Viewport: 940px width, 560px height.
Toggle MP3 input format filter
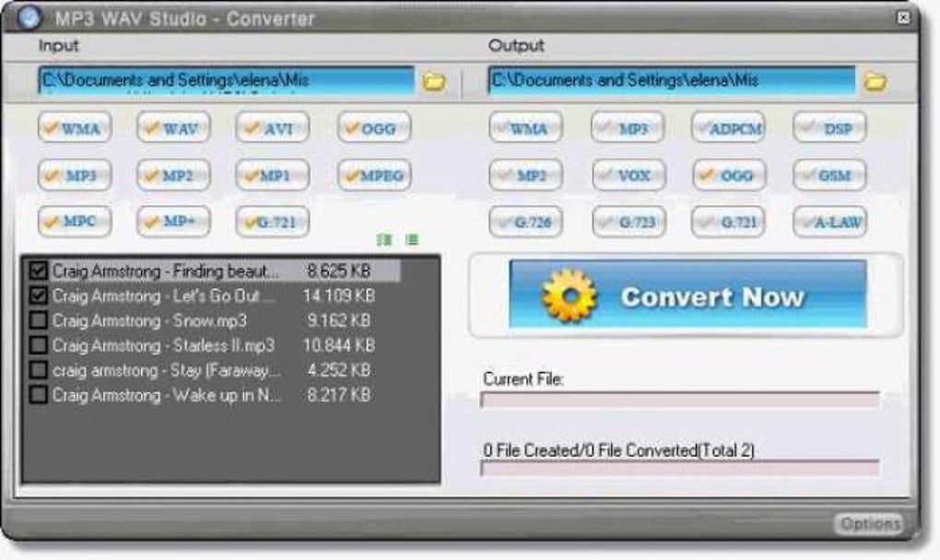coord(75,175)
